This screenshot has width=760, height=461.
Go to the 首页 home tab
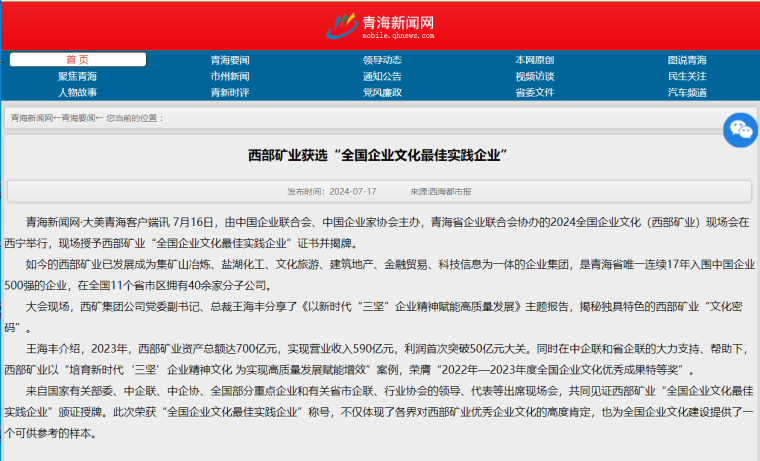tap(78, 59)
